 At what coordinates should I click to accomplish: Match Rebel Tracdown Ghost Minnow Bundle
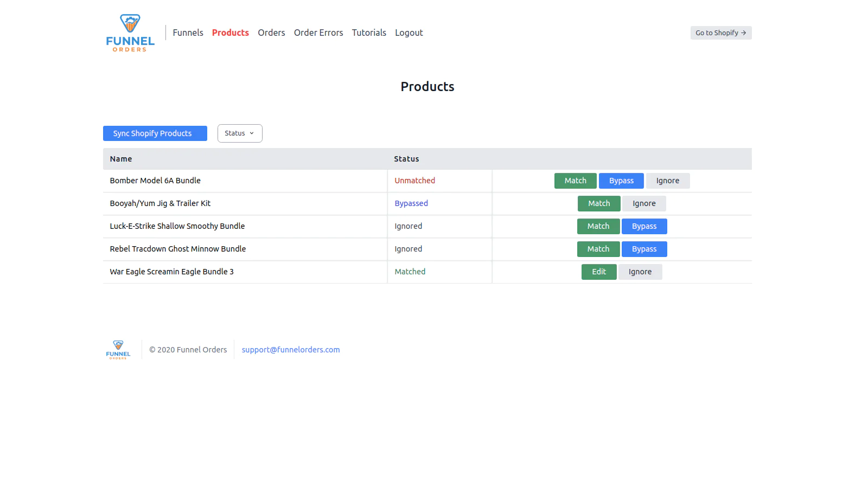coord(598,249)
